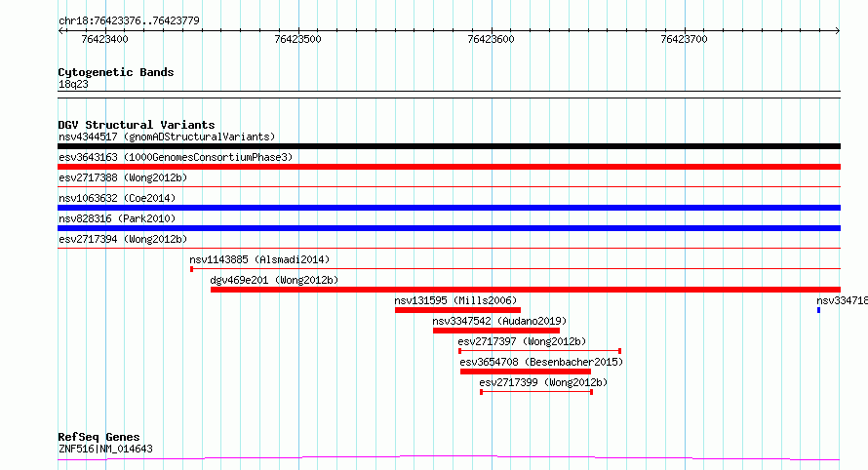Click the ZNF516|NM_014643 gene label

(105, 449)
